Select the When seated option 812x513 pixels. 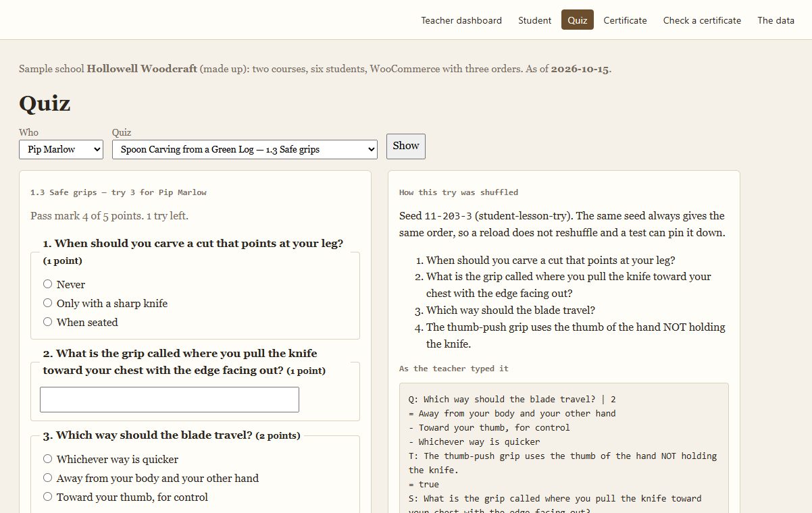tap(47, 322)
